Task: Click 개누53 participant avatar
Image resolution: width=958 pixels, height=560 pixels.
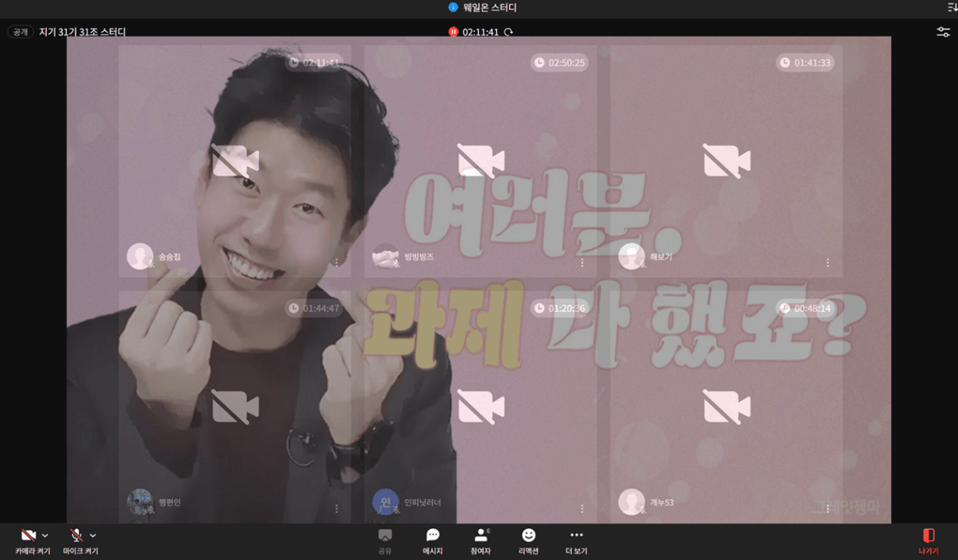Action: [630, 502]
